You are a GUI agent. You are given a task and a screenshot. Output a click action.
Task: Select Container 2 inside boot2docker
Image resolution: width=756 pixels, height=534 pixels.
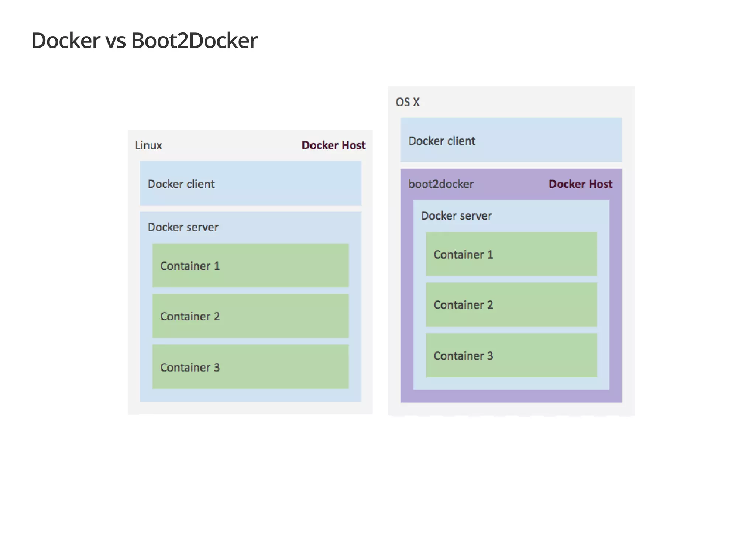point(511,305)
